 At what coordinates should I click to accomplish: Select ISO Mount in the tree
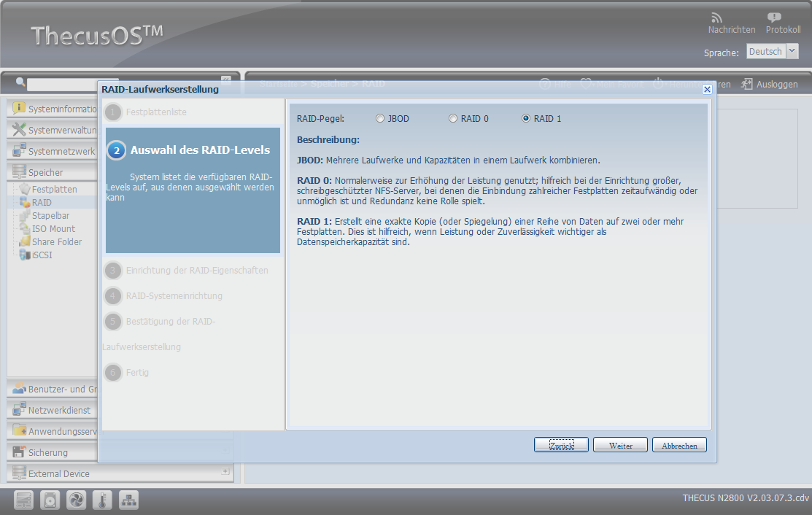pos(53,228)
